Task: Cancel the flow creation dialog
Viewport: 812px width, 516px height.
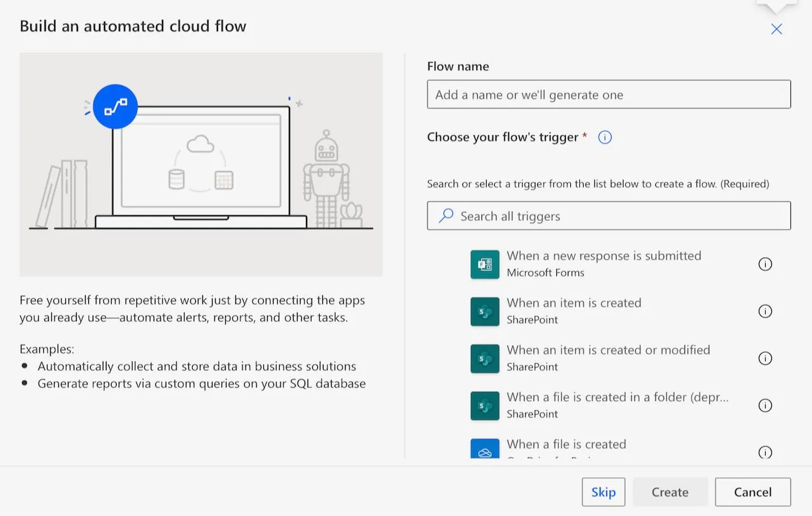Action: [x=752, y=492]
